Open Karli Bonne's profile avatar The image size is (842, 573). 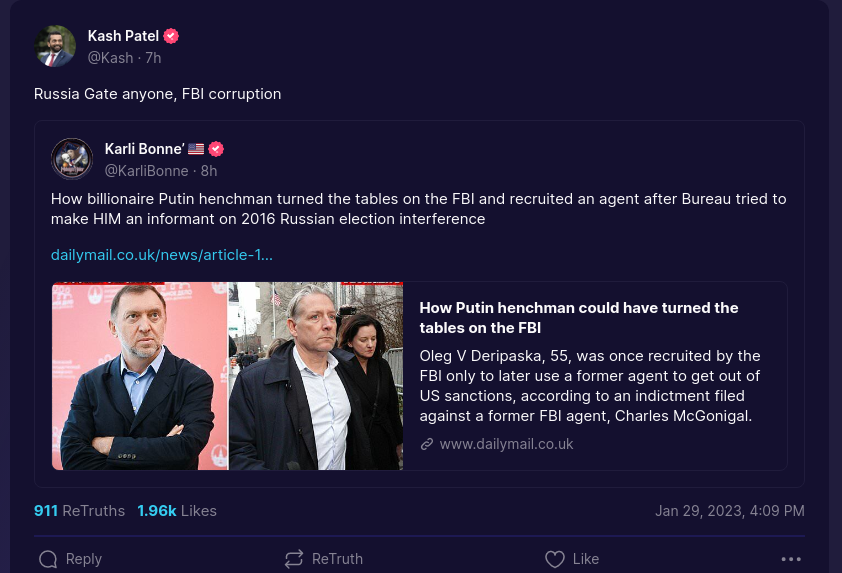pos(72,159)
